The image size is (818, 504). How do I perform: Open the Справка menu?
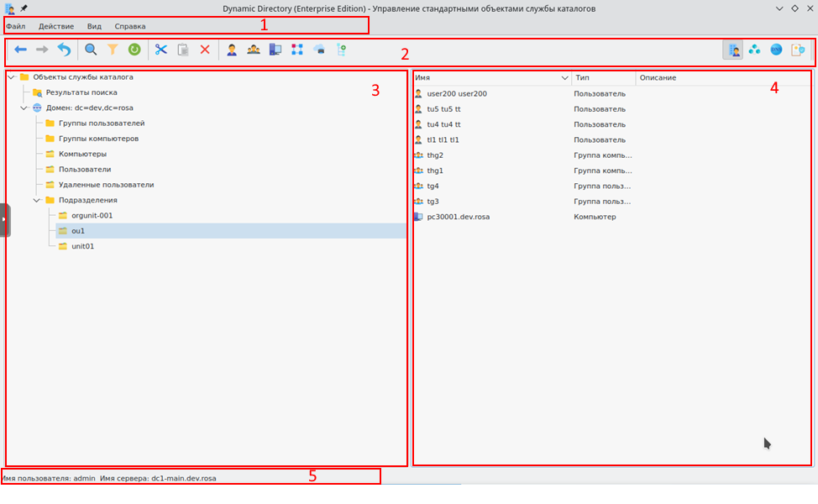pos(129,26)
